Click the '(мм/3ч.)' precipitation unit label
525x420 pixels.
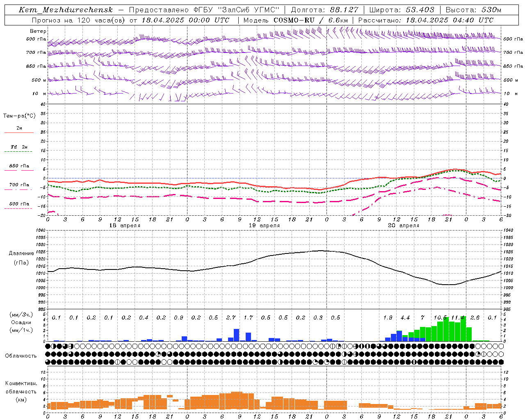[x=21, y=315]
